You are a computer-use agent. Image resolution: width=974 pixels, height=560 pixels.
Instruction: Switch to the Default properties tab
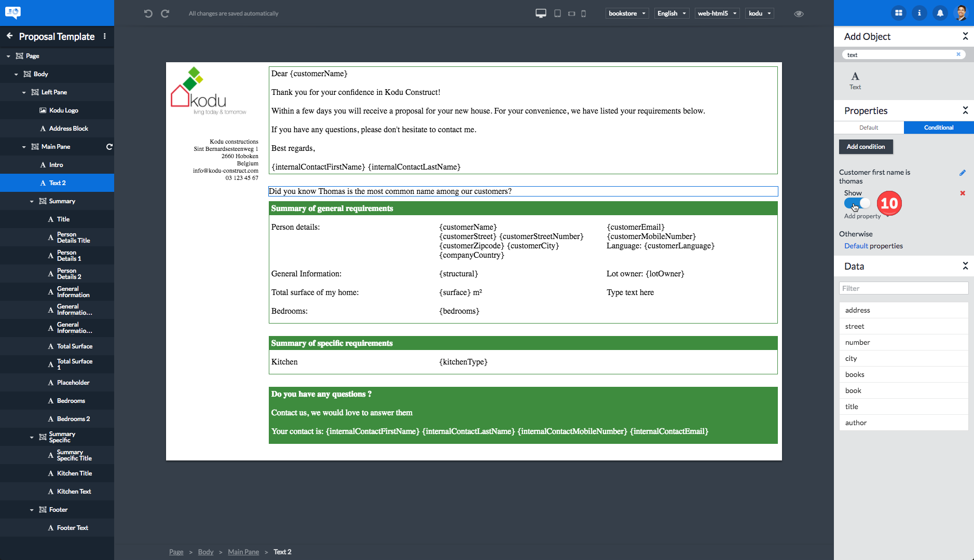coord(869,128)
